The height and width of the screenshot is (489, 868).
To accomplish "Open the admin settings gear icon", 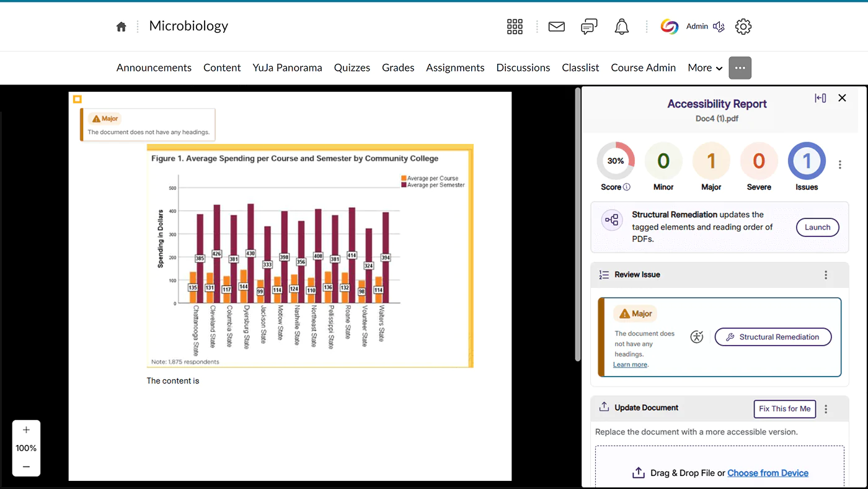I will point(743,27).
